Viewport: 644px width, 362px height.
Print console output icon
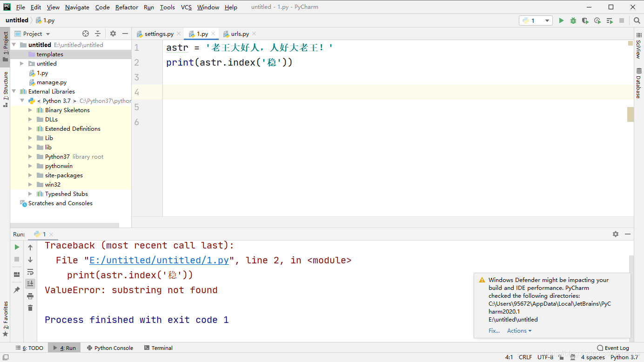click(30, 296)
